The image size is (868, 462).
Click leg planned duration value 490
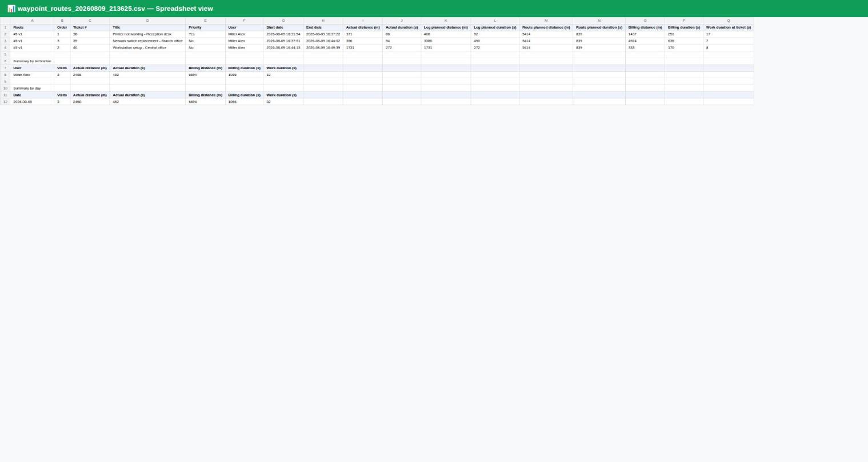tap(495, 41)
